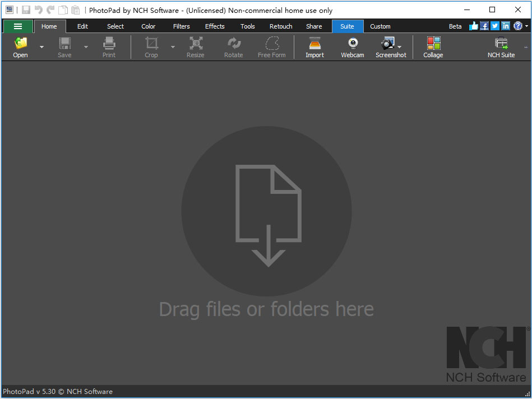
Task: Click the undo arrow in title bar
Action: 39,10
